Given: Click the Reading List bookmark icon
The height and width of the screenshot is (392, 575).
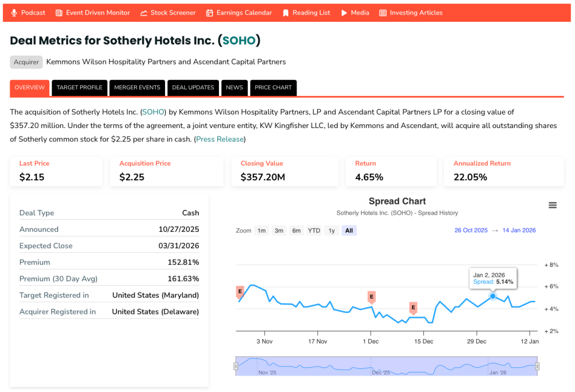Looking at the screenshot, I should click(287, 12).
